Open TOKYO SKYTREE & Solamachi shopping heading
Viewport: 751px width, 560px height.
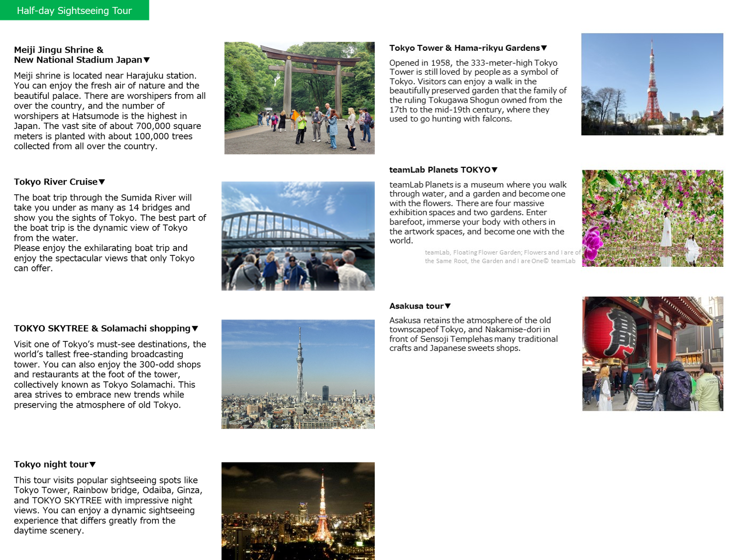(x=102, y=329)
